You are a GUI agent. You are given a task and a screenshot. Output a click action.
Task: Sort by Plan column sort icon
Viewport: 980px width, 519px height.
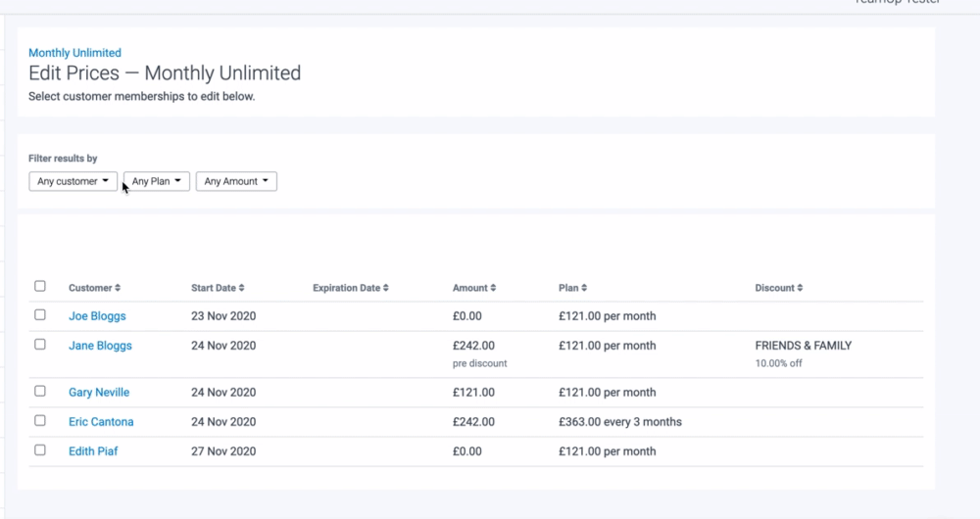click(584, 288)
